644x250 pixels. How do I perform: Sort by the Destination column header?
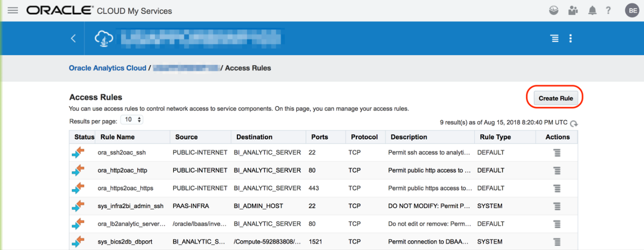click(254, 137)
